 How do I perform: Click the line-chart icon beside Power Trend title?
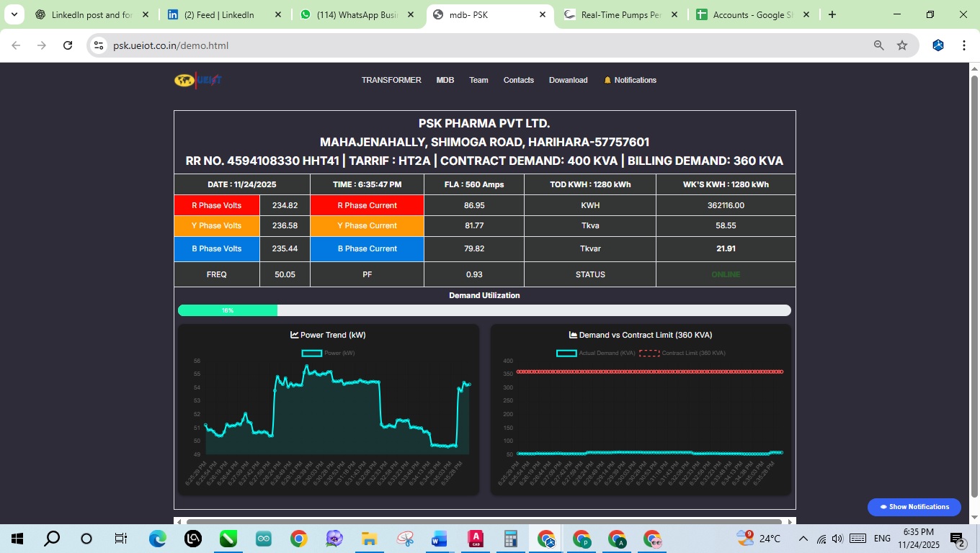(294, 334)
